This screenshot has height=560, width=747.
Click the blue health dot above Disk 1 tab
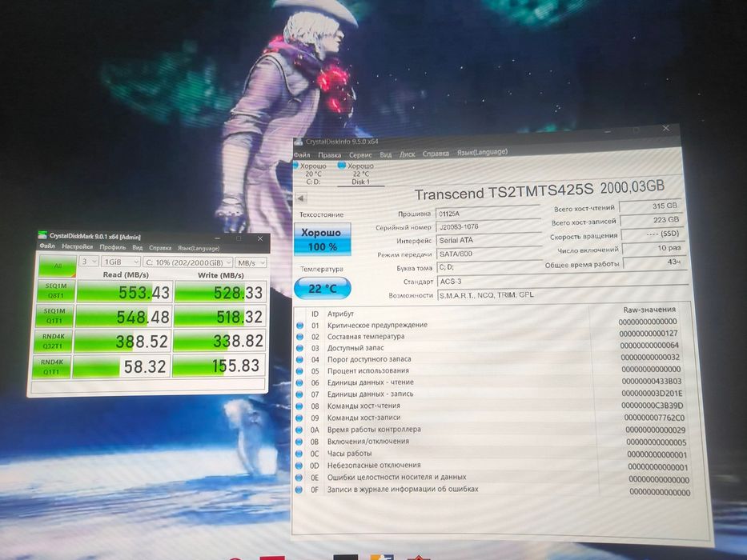pos(341,166)
